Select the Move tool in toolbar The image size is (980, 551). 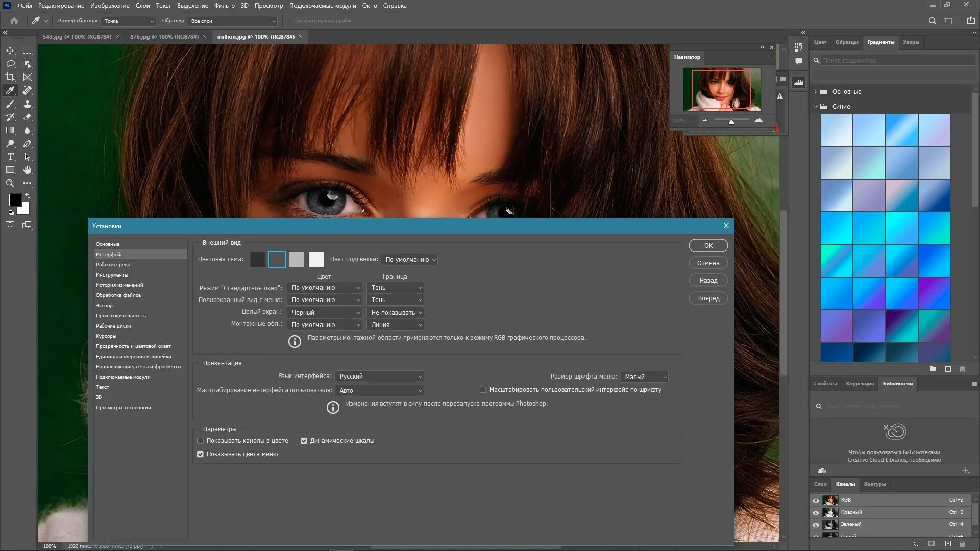(10, 51)
